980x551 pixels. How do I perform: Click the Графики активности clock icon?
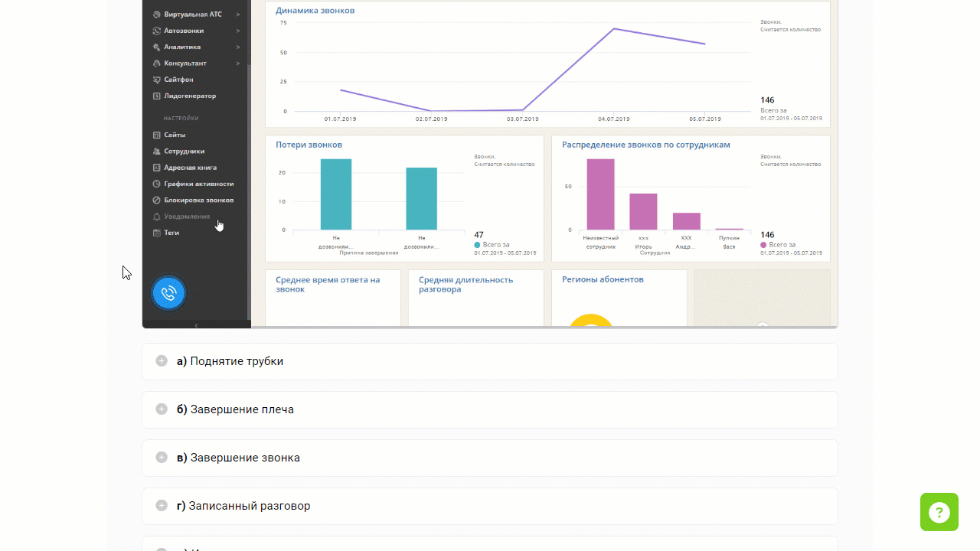click(156, 184)
